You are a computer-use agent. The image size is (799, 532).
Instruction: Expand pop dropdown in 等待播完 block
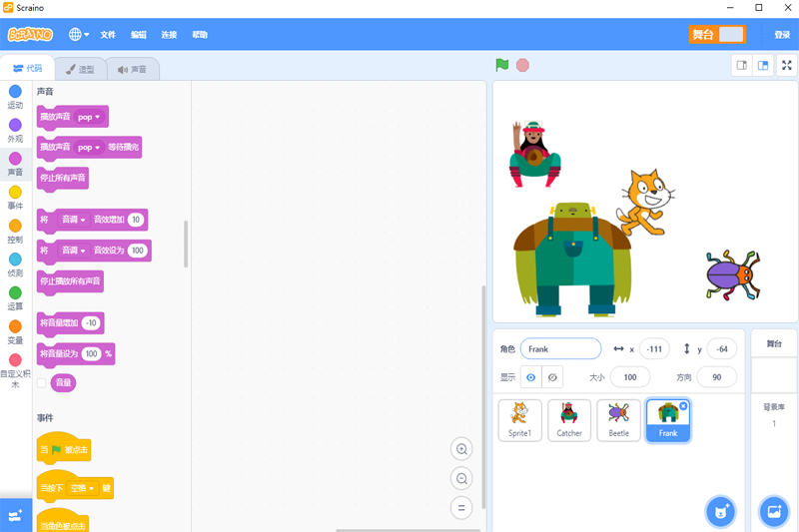pos(89,148)
